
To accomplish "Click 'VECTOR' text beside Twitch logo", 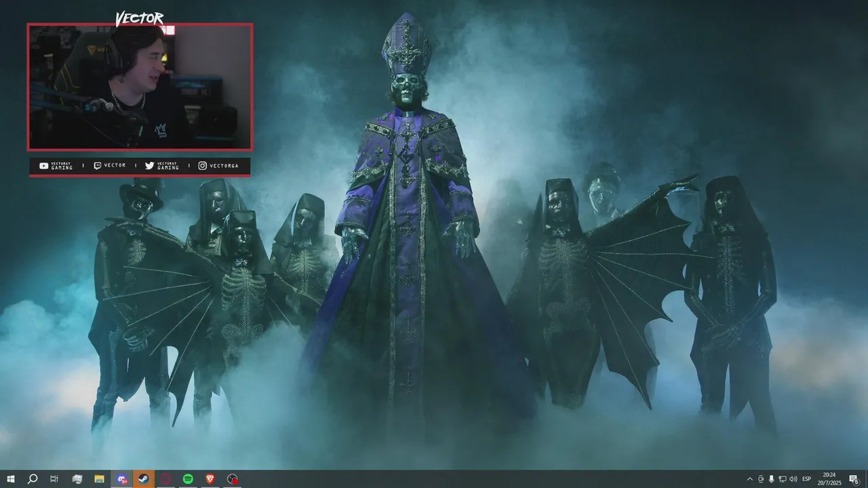I will coord(115,165).
